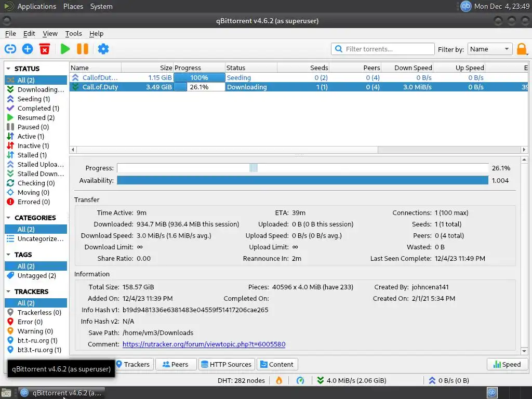Collapse the TAGS section
The width and height of the screenshot is (532, 399).
(x=8, y=255)
